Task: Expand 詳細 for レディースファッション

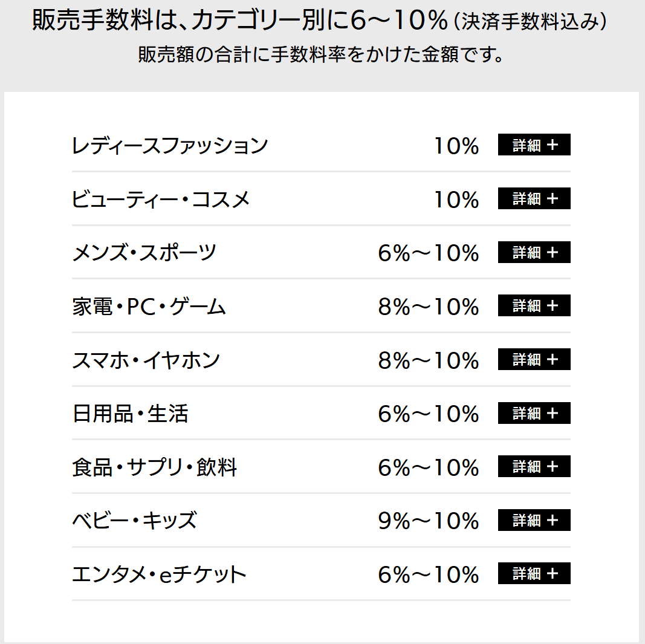Action: click(x=534, y=145)
